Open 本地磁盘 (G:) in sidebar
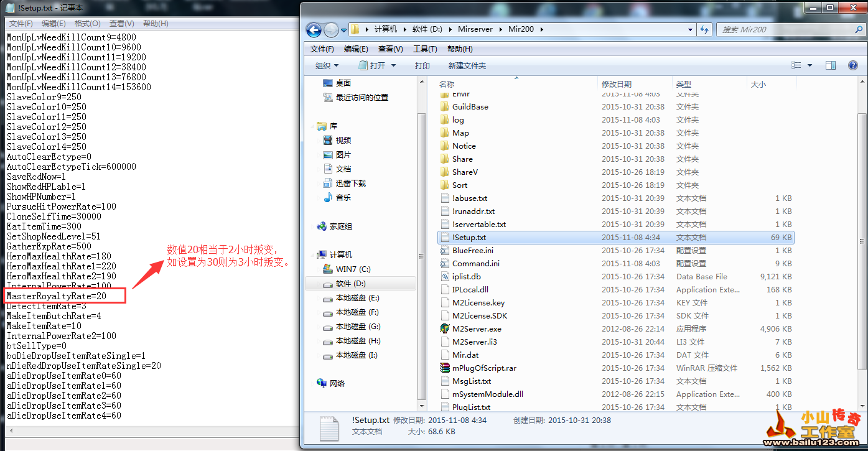Image resolution: width=868 pixels, height=451 pixels. click(x=351, y=327)
